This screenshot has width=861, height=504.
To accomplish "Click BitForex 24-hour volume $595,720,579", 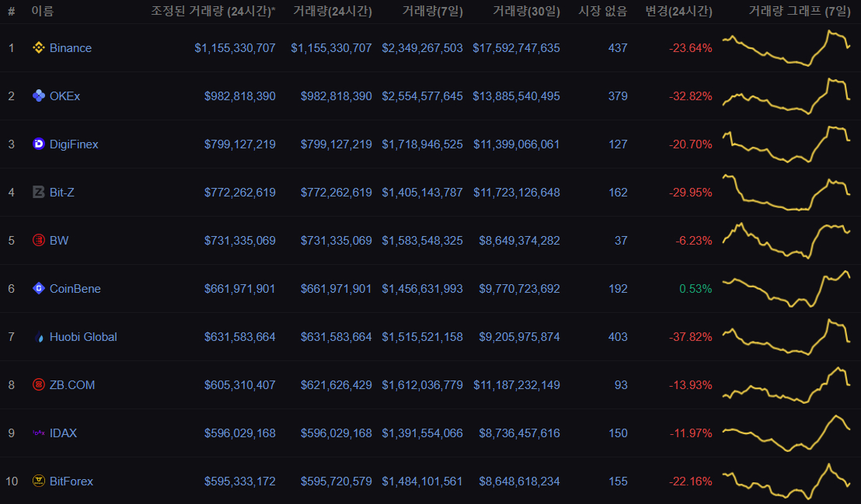I will coord(336,481).
